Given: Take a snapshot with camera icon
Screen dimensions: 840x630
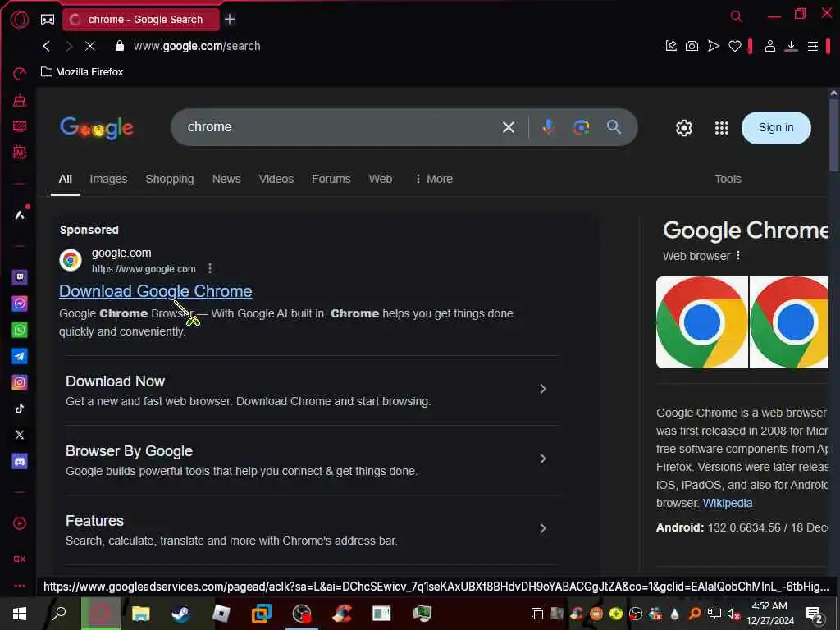Looking at the screenshot, I should click(692, 46).
